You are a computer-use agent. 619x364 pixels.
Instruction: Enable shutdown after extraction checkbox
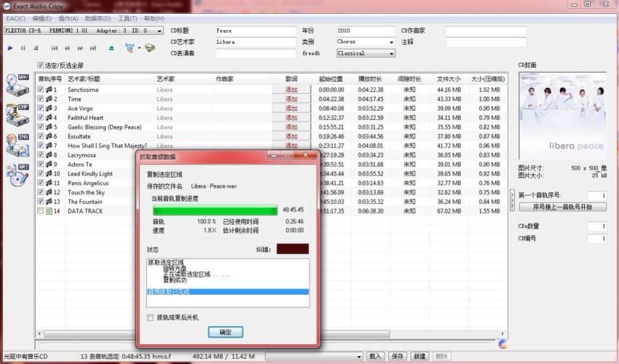(x=150, y=317)
